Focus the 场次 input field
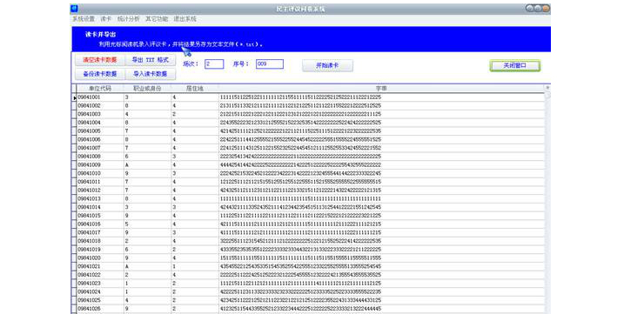 click(x=214, y=64)
